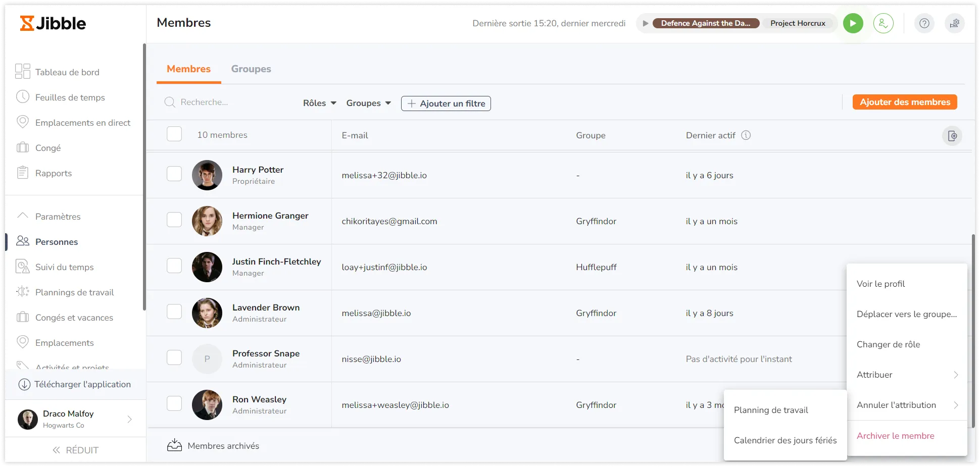Select Archiver le membre option
This screenshot has width=980, height=467.
pyautogui.click(x=895, y=436)
